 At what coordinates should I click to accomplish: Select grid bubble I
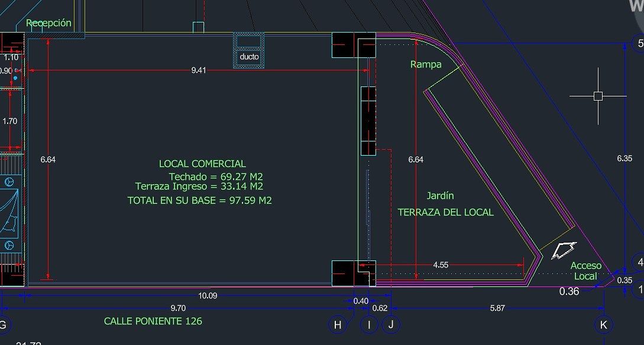coord(369,324)
